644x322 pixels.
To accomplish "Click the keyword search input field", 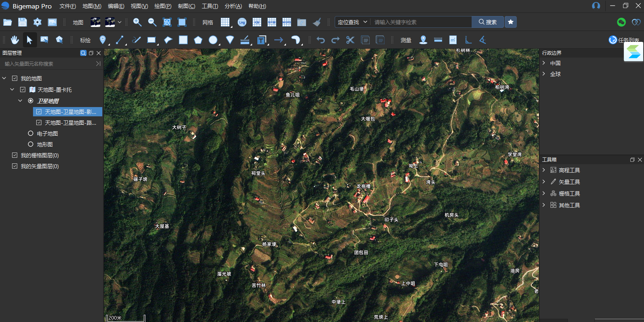I will point(421,22).
